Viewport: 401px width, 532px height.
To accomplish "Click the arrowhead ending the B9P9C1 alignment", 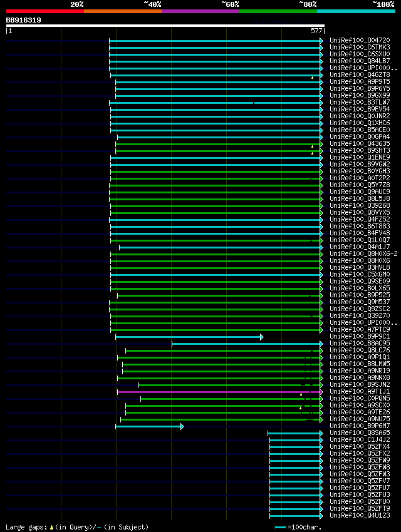I will (x=262, y=337).
